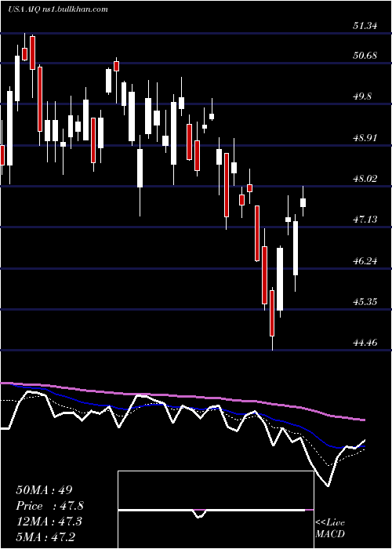This screenshot has width=392, height=549.
Task: Click the 51.34 price level label
Action: coord(365,26)
